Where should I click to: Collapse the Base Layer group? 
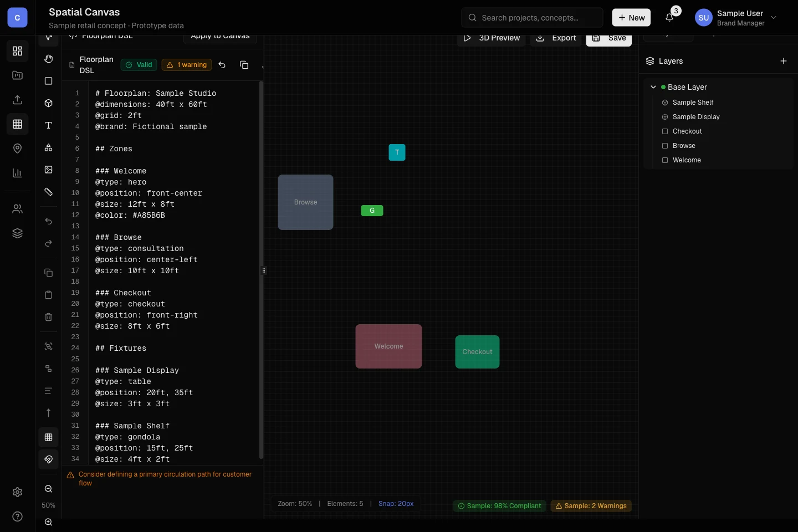tap(653, 87)
